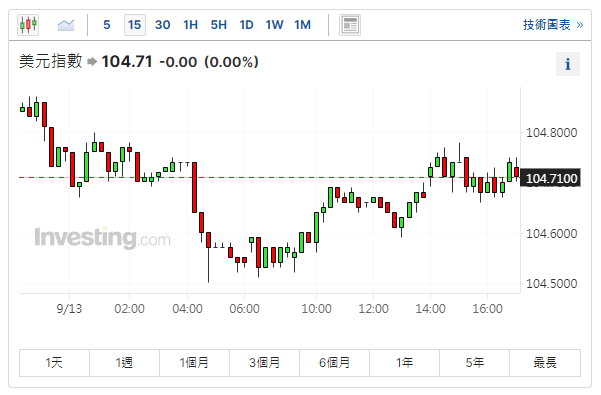Select the 1個月 range tab

[x=194, y=362]
